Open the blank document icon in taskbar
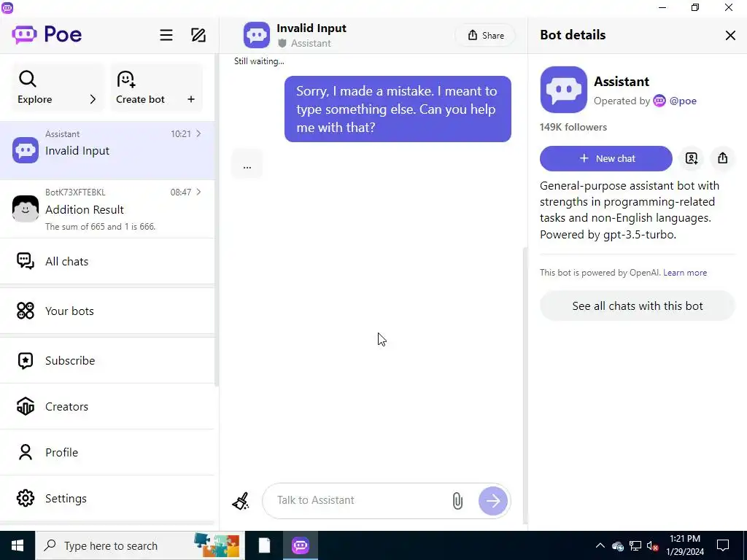This screenshot has width=747, height=560. coord(264,545)
